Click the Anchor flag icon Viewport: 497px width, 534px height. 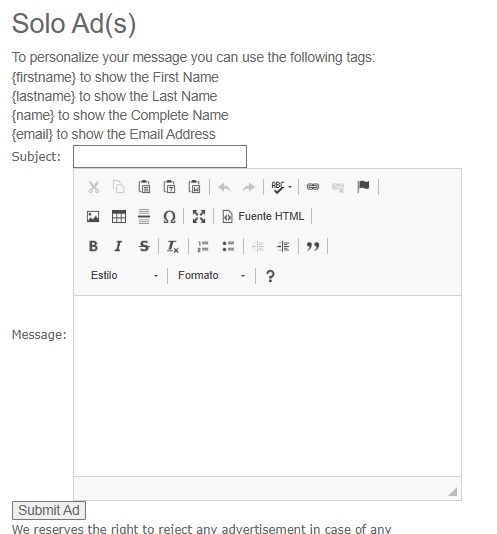point(363,187)
